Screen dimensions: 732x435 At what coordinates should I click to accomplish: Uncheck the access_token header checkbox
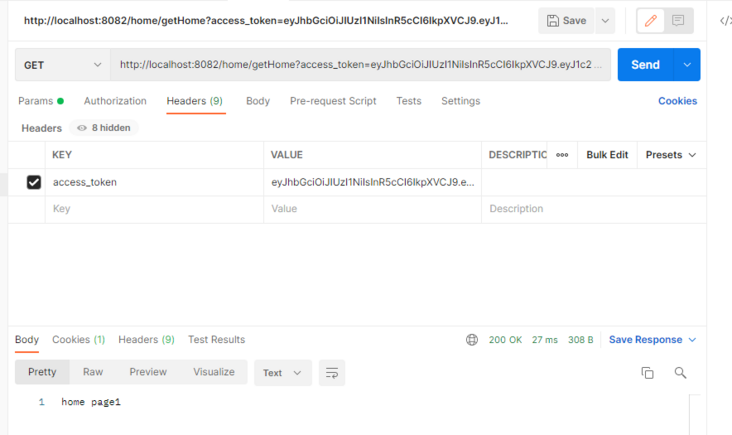[34, 182]
